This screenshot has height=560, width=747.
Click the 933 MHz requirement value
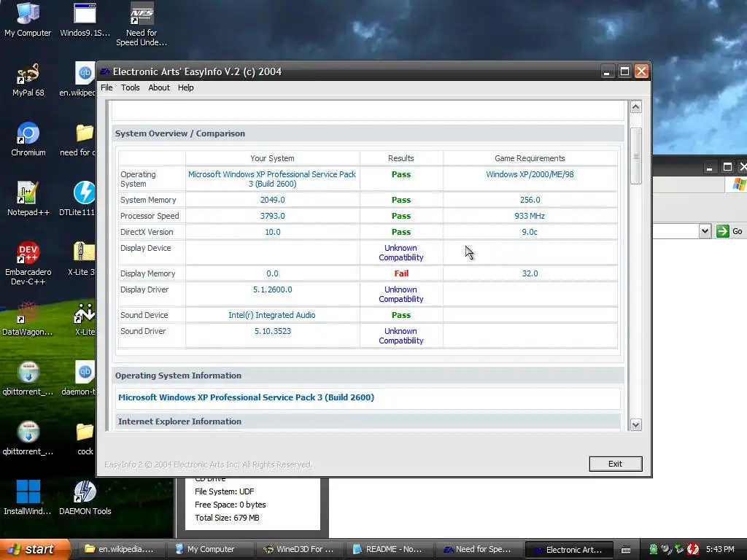[x=530, y=216]
